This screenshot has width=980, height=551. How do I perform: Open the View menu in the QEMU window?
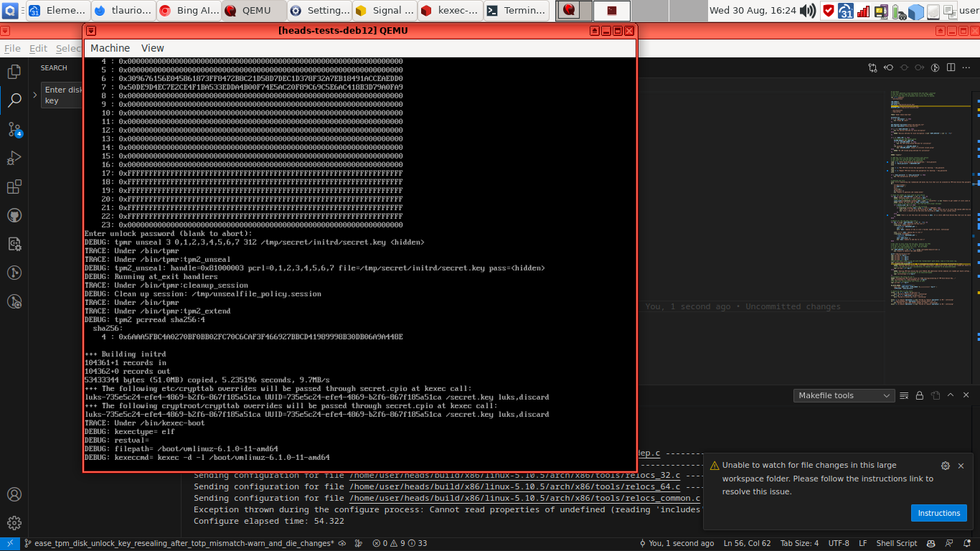152,48
